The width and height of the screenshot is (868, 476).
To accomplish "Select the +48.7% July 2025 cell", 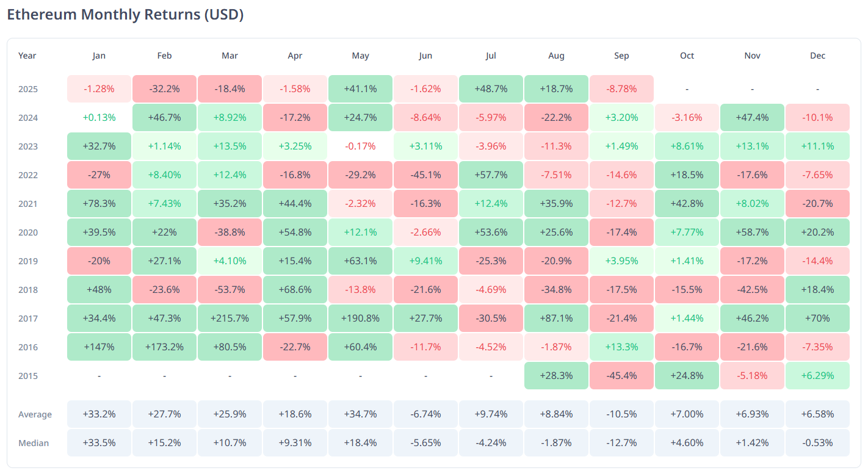I will 491,89.
